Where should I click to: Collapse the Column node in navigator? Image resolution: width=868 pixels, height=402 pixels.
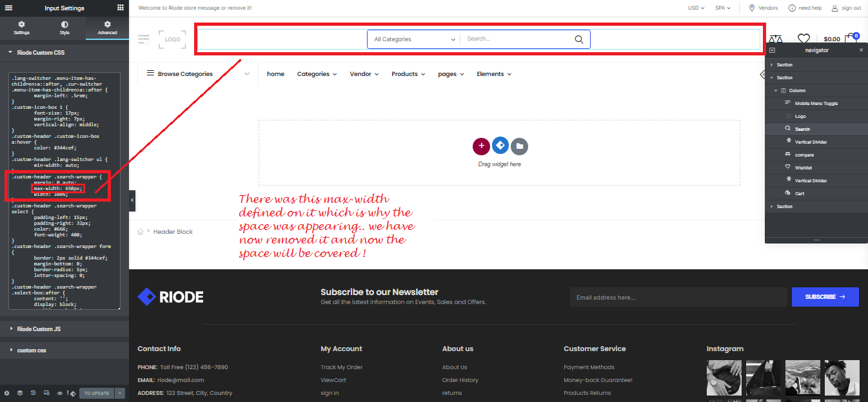pos(776,91)
